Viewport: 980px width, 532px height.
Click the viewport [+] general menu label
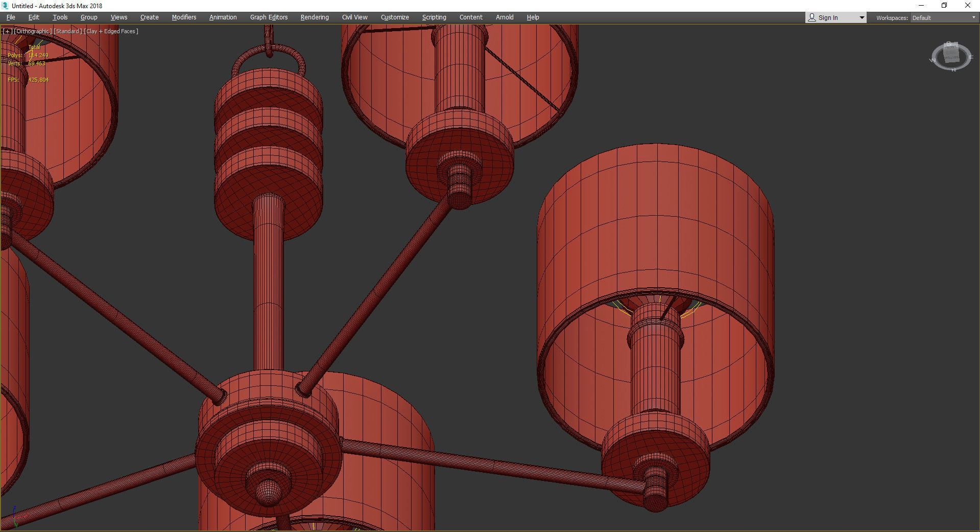pyautogui.click(x=7, y=31)
